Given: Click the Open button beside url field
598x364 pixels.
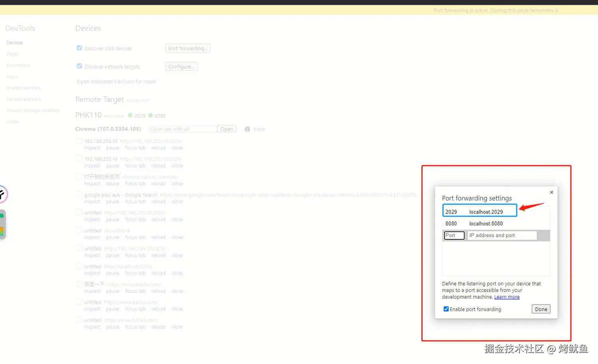Looking at the screenshot, I should 226,129.
